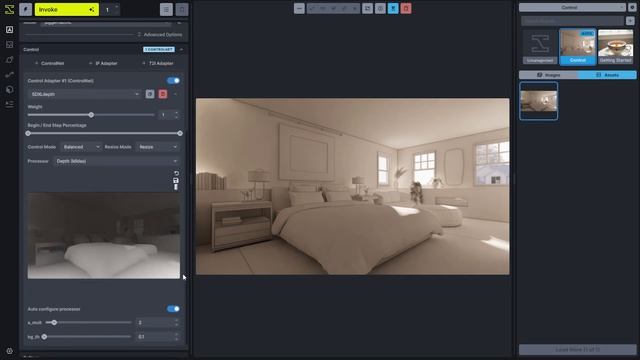Delete the image with the red trash icon
Image resolution: width=640 pixels, height=360 pixels.
click(x=406, y=9)
